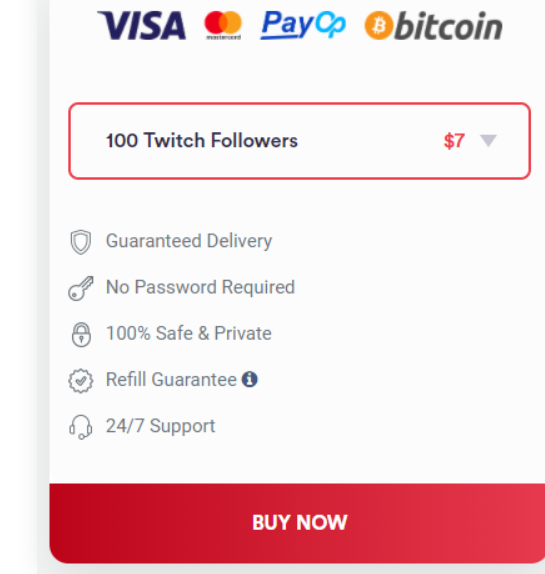
Task: Expand the Twitch Followers dropdown arrow
Action: [x=488, y=140]
